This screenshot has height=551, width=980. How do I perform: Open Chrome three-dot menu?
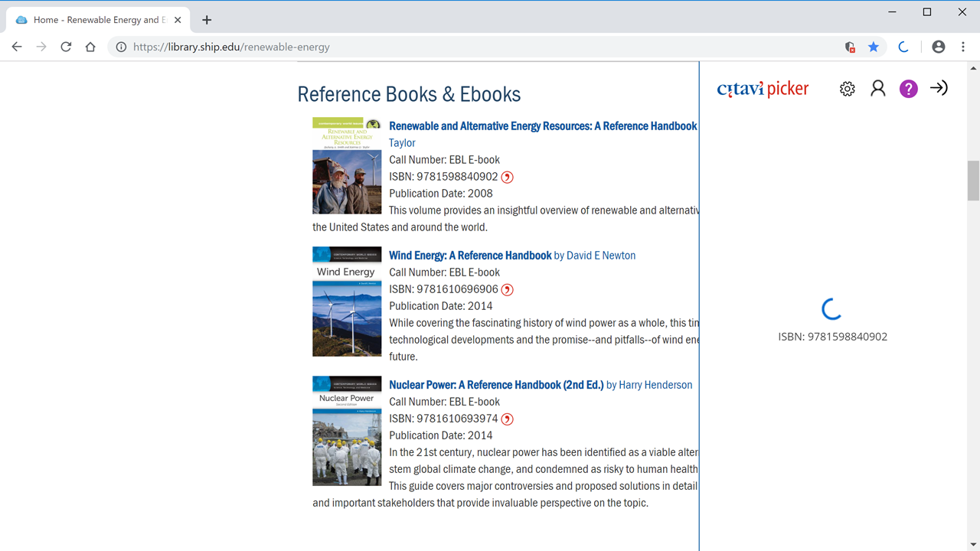(x=963, y=47)
